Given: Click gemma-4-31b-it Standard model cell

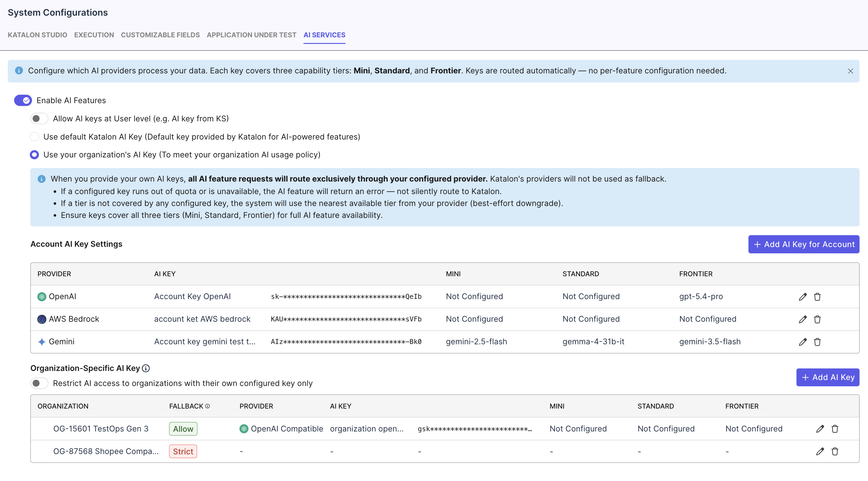Looking at the screenshot, I should 593,342.
